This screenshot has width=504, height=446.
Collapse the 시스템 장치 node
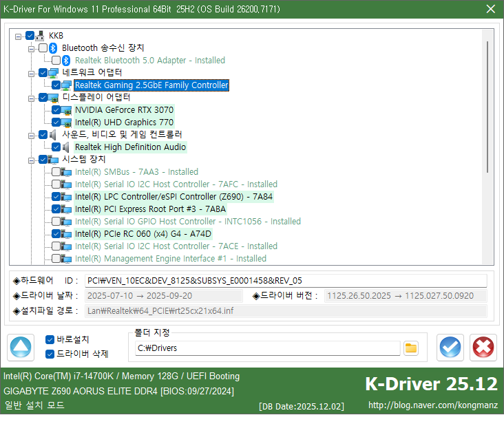(31, 160)
